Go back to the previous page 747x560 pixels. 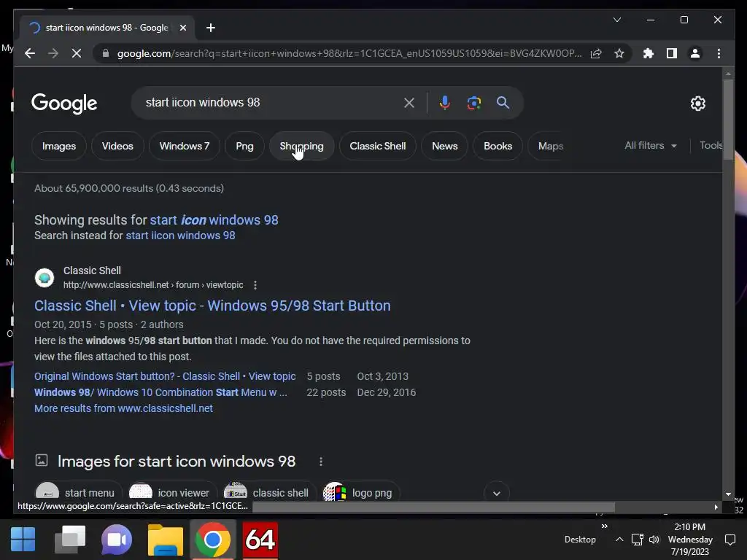[x=29, y=53]
